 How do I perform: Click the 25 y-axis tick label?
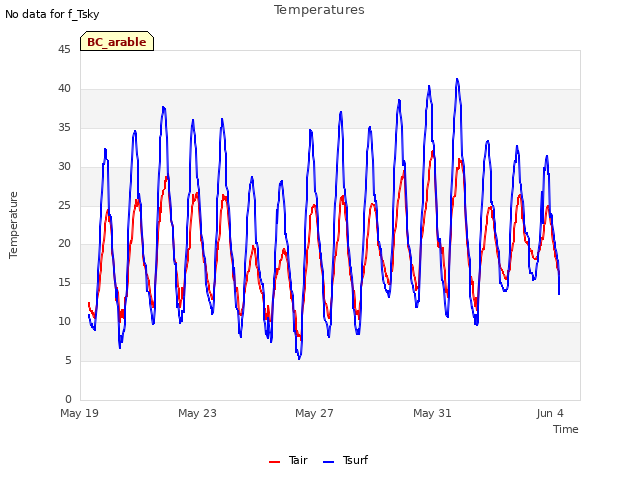click(x=64, y=205)
